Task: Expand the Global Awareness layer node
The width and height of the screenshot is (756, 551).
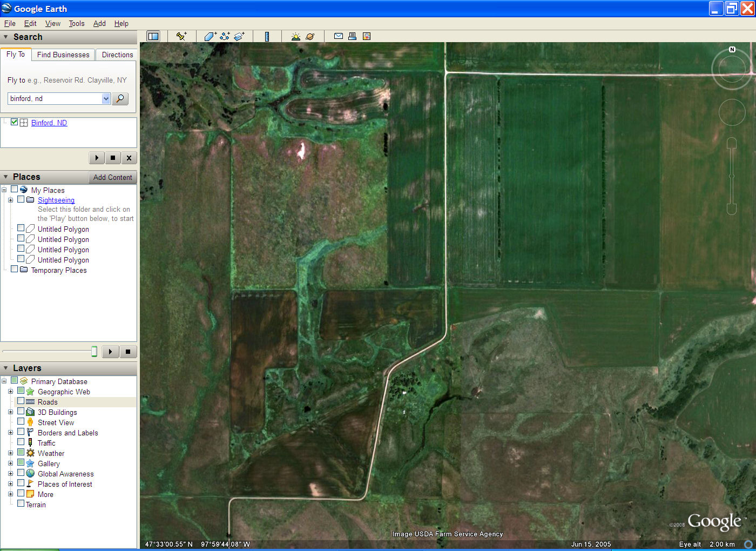Action: (10, 474)
